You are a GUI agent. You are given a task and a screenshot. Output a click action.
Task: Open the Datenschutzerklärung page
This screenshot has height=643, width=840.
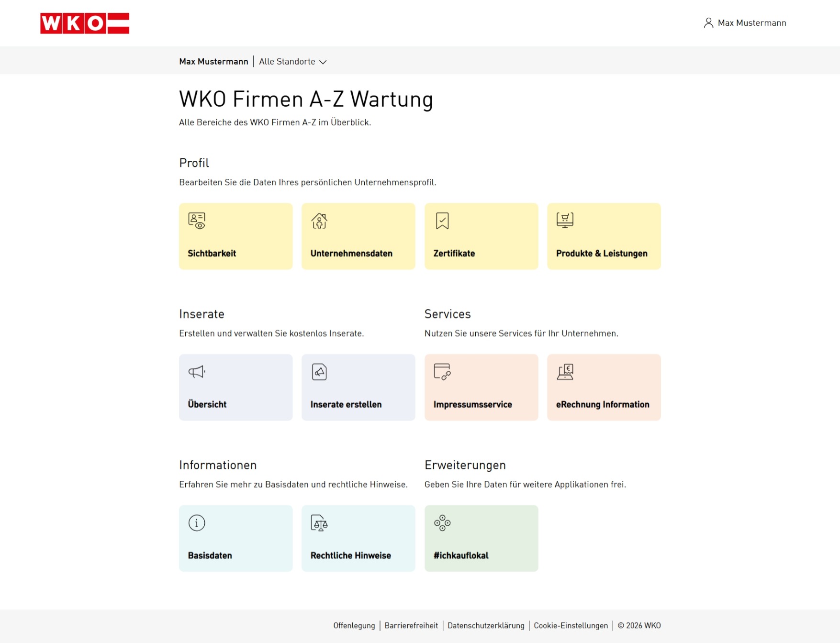pos(485,625)
